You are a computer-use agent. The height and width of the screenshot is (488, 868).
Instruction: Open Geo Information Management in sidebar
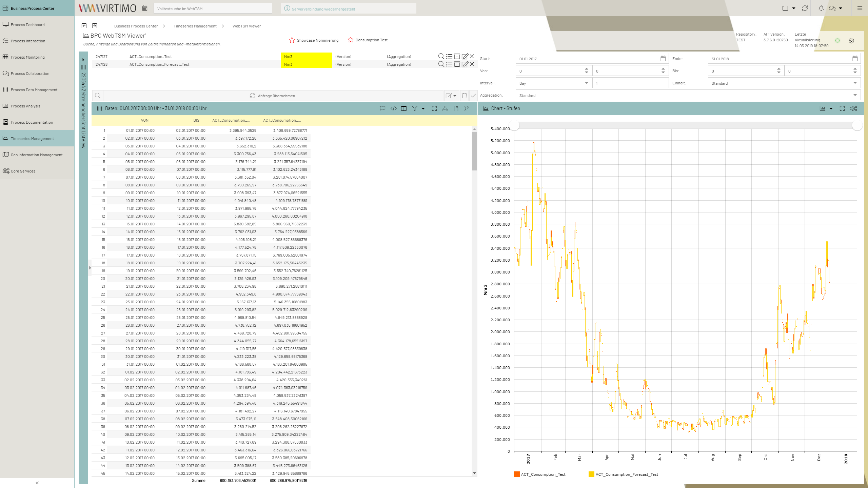37,155
